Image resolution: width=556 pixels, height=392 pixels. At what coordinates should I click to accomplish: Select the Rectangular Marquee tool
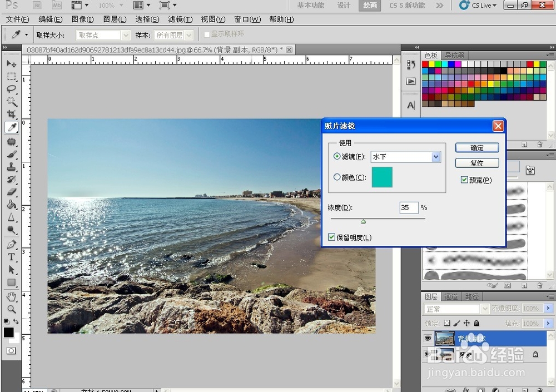(11, 77)
